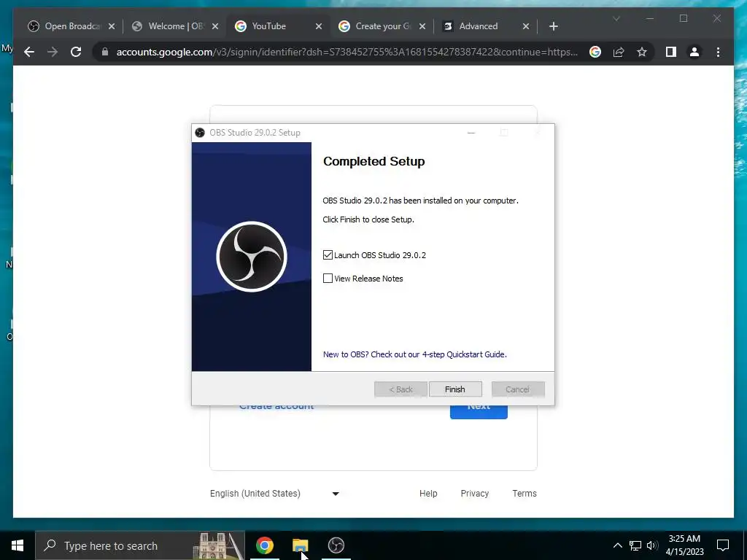This screenshot has width=747, height=560.
Task: Minimize the OBS Studio Setup window
Action: point(471,133)
